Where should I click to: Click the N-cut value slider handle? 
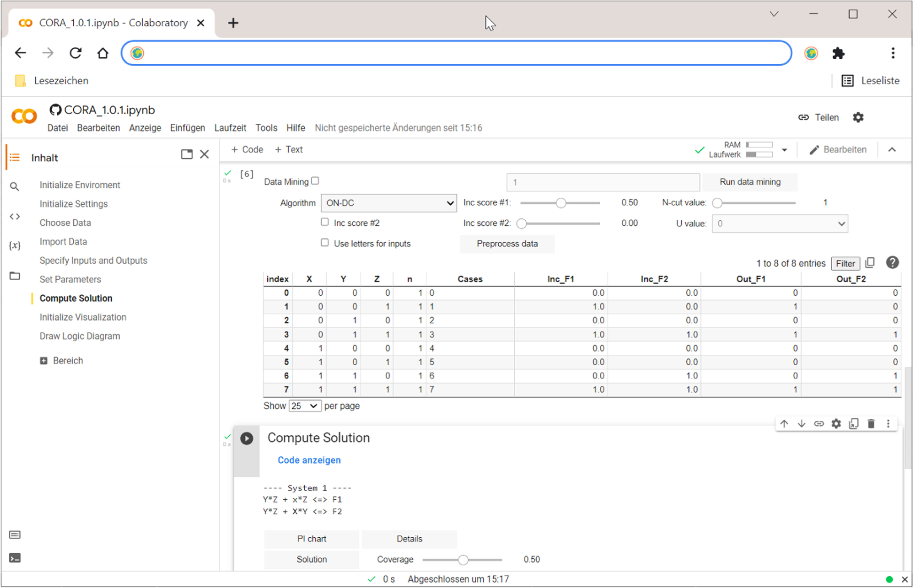pyautogui.click(x=717, y=203)
